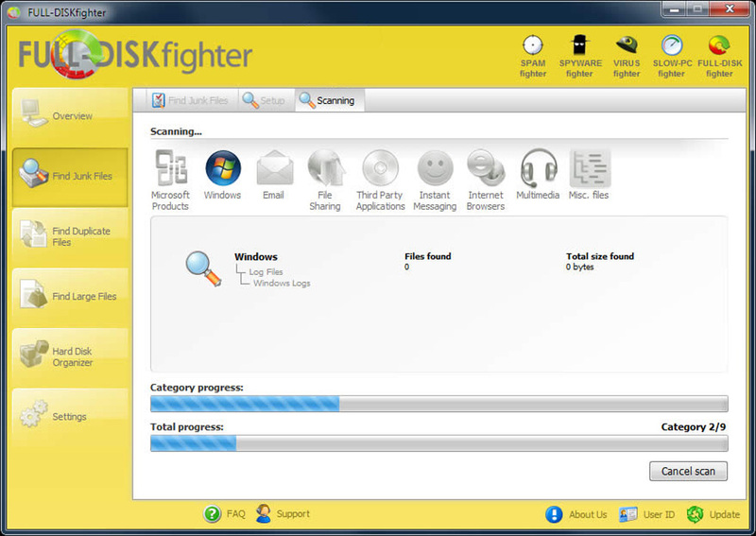Close the FULL-DISKfighter window
The width and height of the screenshot is (756, 536).
coord(730,9)
